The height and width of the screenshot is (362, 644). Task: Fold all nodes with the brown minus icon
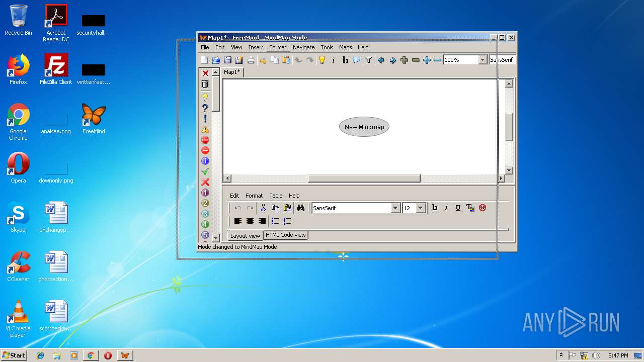tap(416, 60)
